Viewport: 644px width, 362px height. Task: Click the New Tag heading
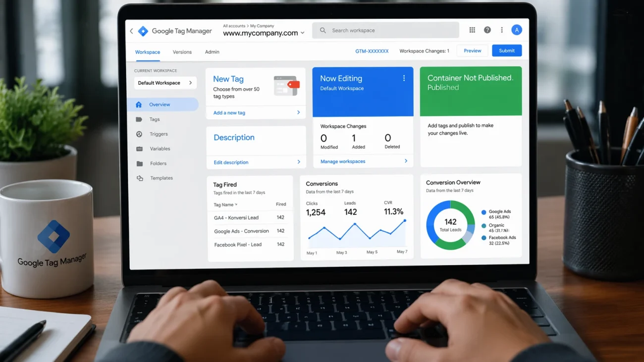[228, 79]
